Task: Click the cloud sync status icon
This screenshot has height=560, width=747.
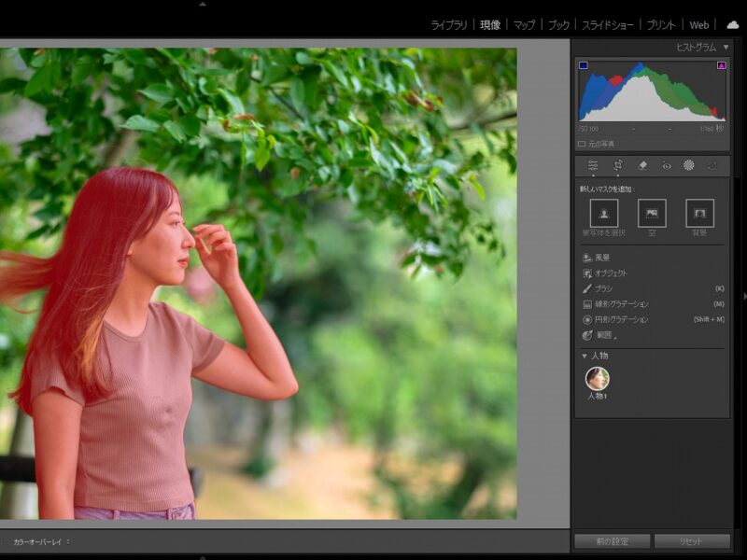Action: tap(732, 24)
